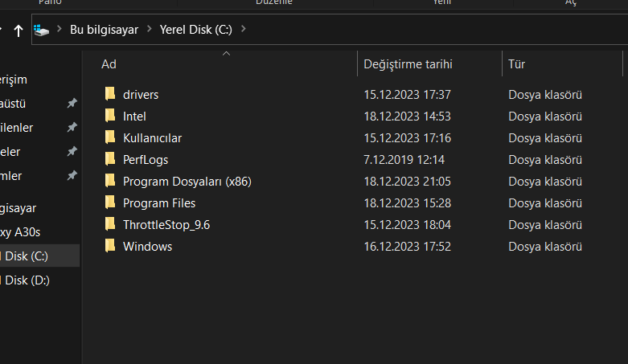Screen dimensions: 628x364
Task: Click the Up arrow navigation button
Action: click(x=18, y=31)
